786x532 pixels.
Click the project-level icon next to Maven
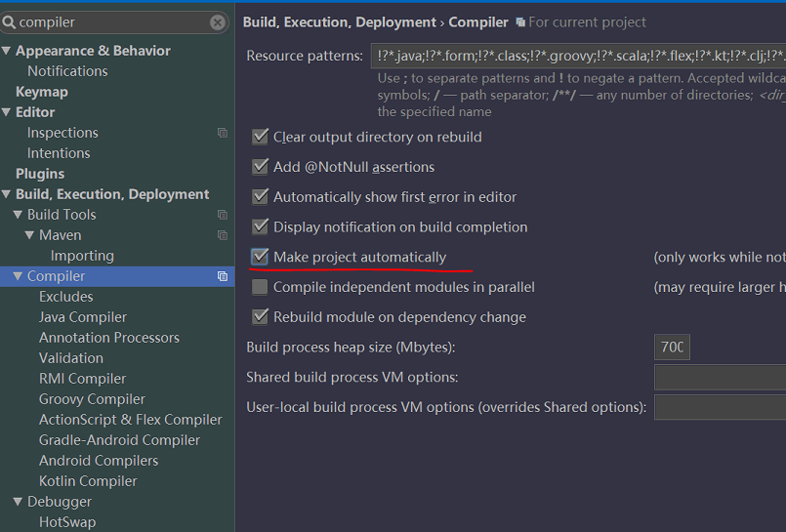222,235
